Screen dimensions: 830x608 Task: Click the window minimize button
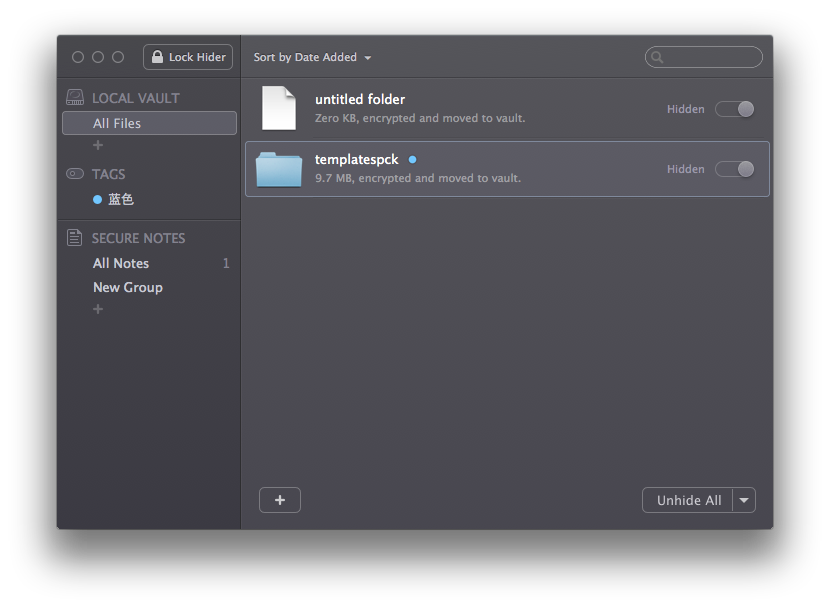[x=98, y=57]
